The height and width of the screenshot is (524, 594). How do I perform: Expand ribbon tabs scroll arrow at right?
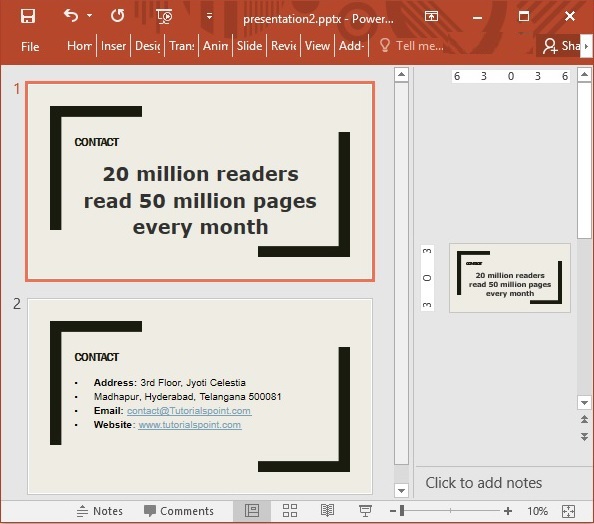point(586,46)
